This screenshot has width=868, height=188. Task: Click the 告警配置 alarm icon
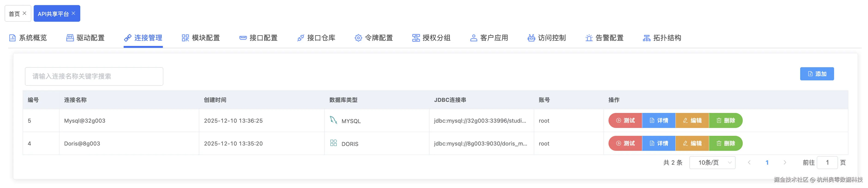589,38
